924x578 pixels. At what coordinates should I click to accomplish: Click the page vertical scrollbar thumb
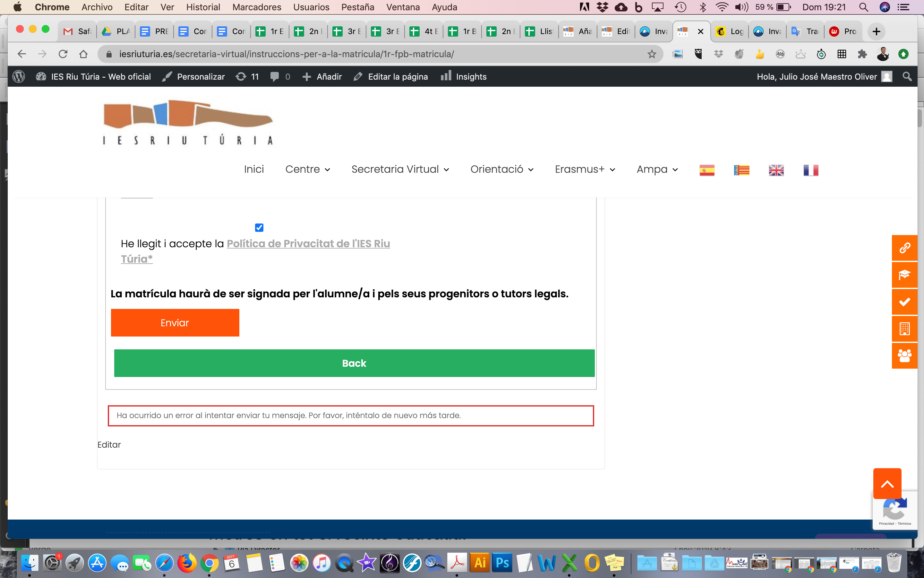tap(920, 118)
